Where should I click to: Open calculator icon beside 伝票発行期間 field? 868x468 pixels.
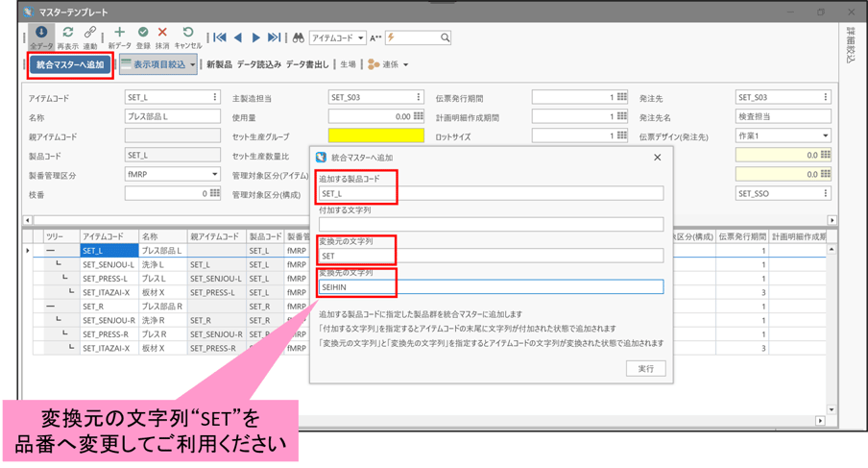tap(622, 97)
